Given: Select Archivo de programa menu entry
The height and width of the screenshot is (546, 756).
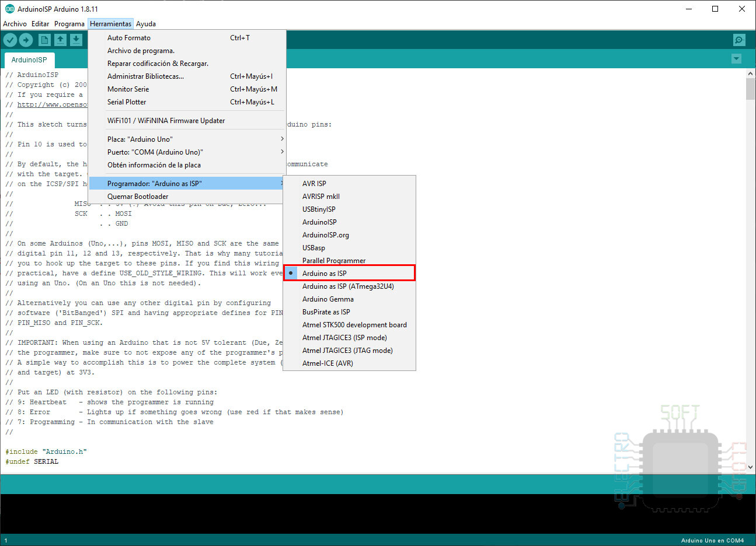Looking at the screenshot, I should 187,51.
